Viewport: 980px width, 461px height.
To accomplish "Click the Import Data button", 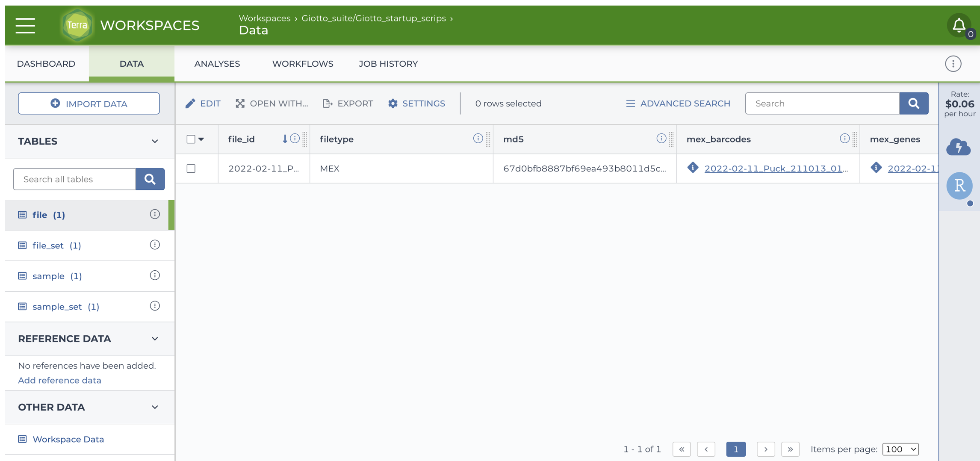I will 89,103.
